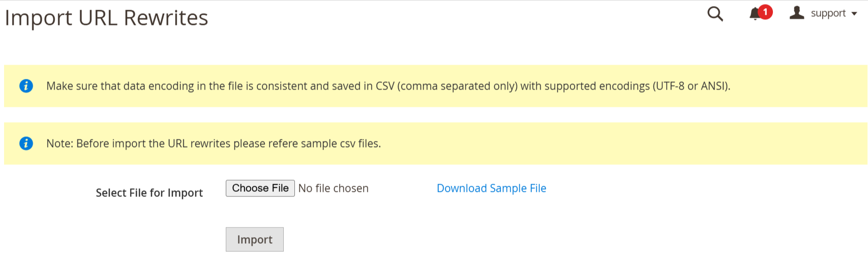
Task: Click the notifications bell icon
Action: 755,14
